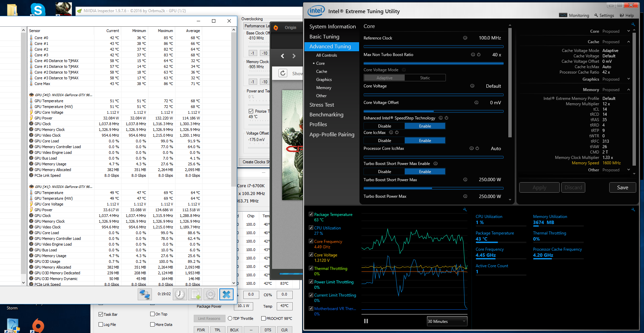Click the blue X close sensors button

pos(226,295)
